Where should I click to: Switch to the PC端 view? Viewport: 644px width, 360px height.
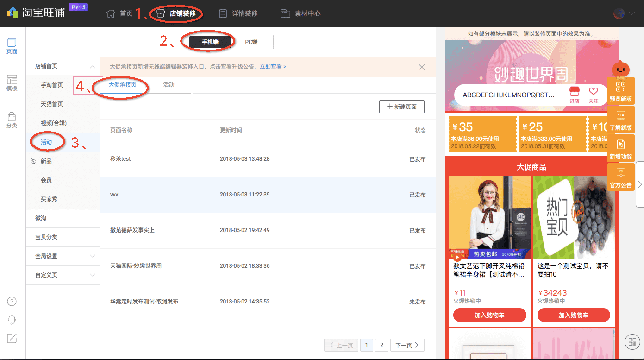tap(252, 42)
